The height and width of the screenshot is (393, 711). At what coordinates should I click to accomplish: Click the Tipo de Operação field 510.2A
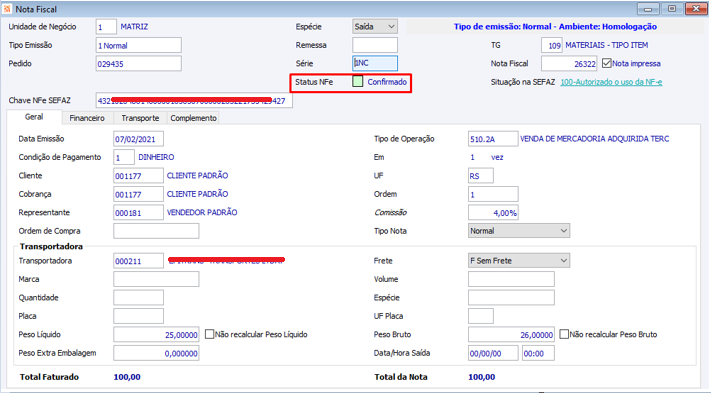click(493, 139)
